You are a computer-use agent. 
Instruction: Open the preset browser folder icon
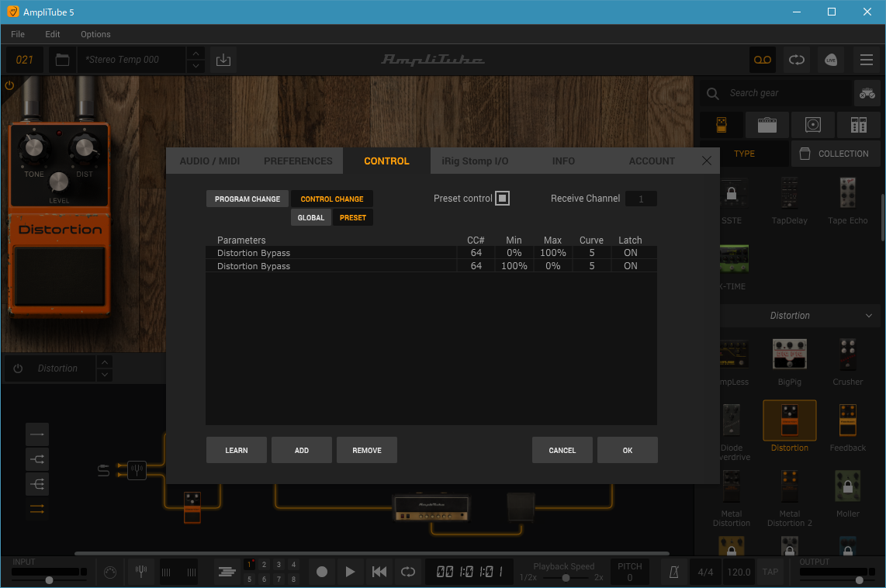pyautogui.click(x=62, y=60)
